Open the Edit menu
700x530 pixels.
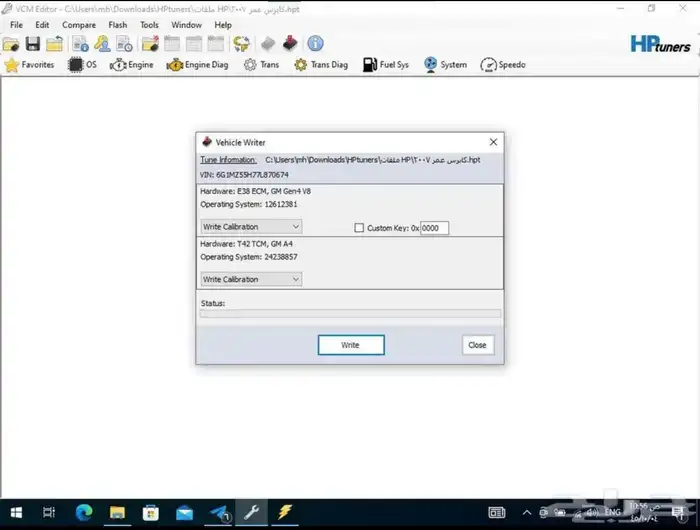coord(42,25)
